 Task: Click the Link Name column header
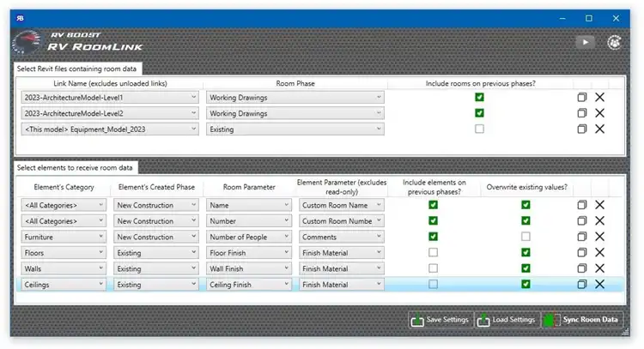pos(110,83)
